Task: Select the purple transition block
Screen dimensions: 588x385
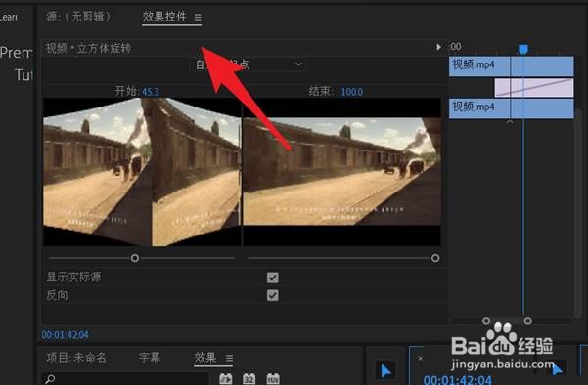Action: pyautogui.click(x=534, y=88)
